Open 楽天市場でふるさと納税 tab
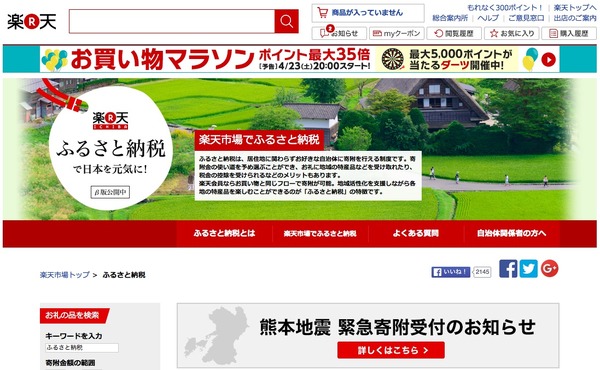This screenshot has height=370, width=600. pyautogui.click(x=320, y=233)
